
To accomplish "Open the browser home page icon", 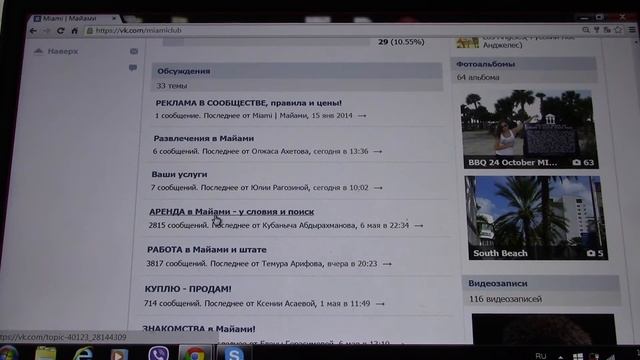I will coord(74,31).
